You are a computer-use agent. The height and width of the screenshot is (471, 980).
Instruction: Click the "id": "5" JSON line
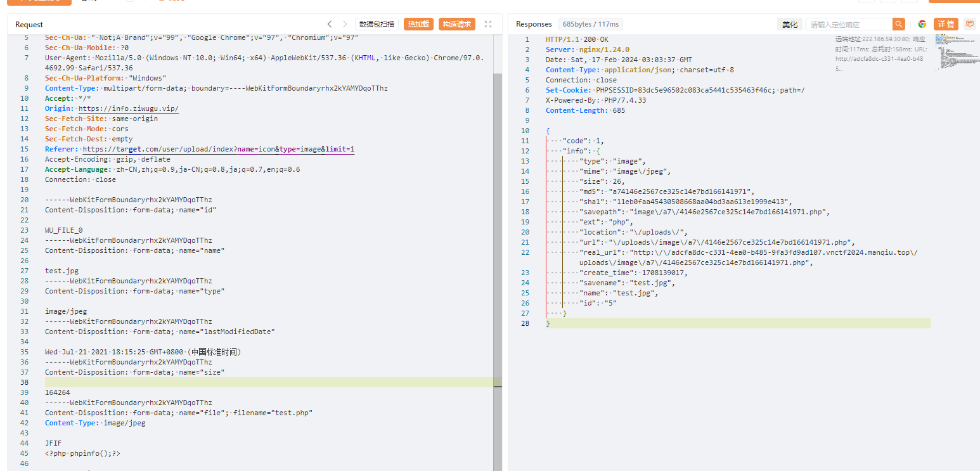click(598, 303)
